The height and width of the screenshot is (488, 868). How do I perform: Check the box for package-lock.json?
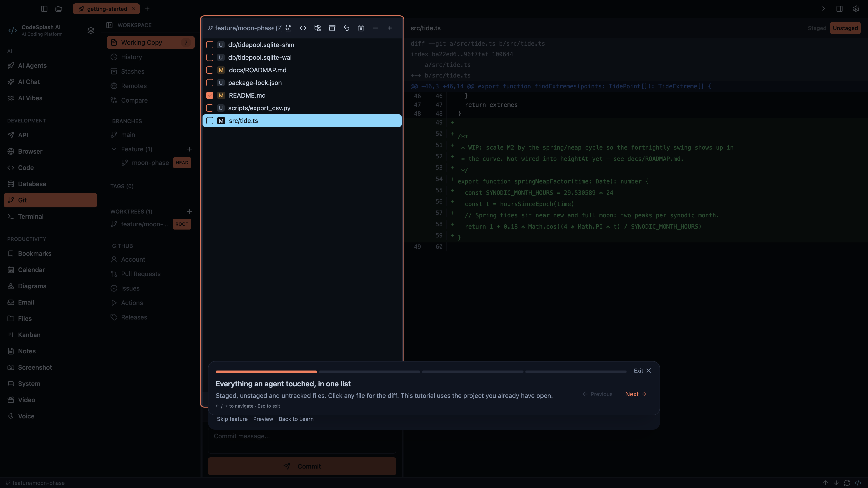coord(210,83)
